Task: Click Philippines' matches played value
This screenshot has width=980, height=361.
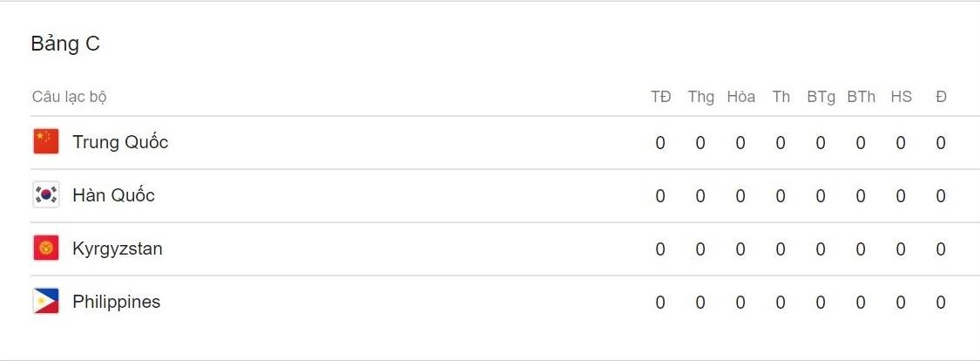Action: 660,303
